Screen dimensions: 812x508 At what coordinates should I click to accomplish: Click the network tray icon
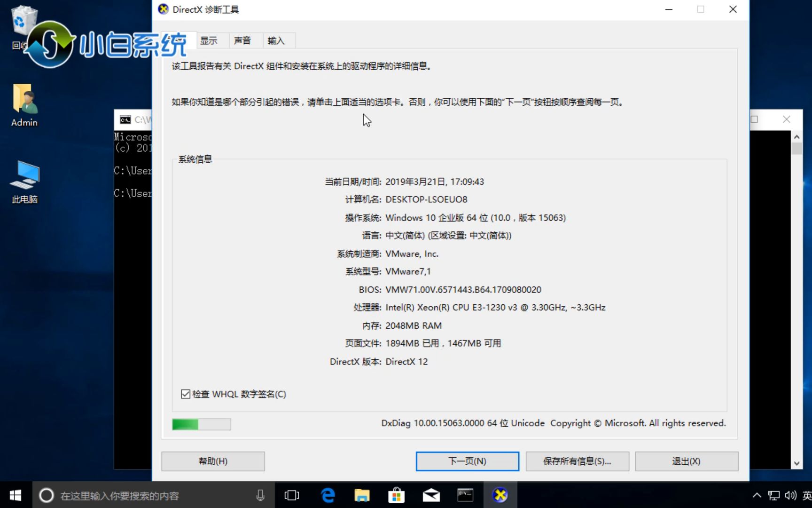coord(773,495)
